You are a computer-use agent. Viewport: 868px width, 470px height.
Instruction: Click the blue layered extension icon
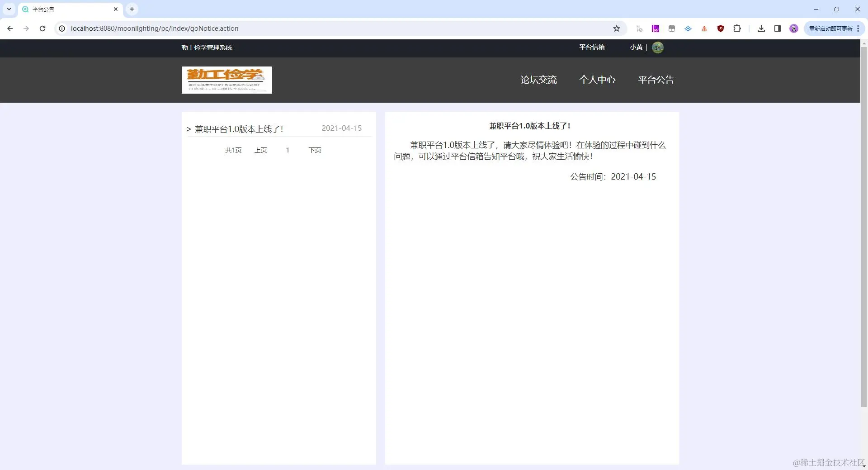(x=688, y=28)
